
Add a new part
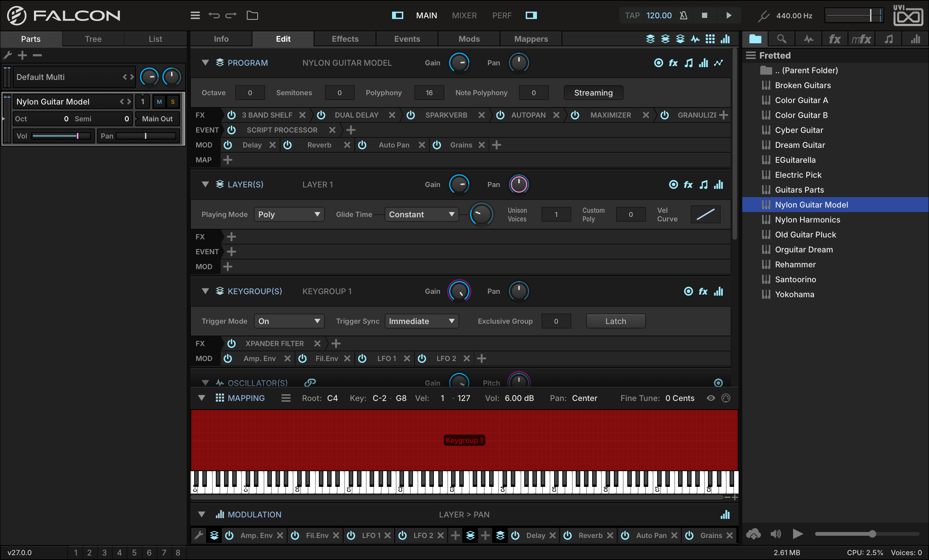point(22,55)
